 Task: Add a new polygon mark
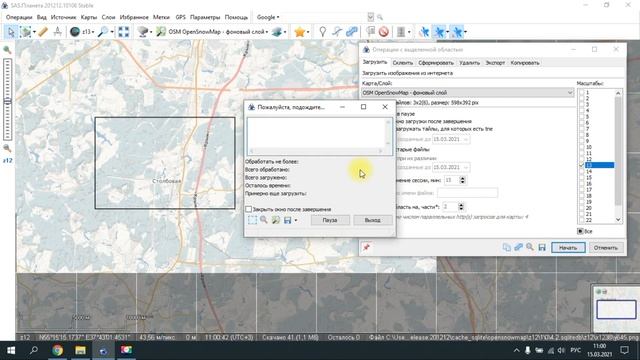pyautogui.click(x=352, y=32)
